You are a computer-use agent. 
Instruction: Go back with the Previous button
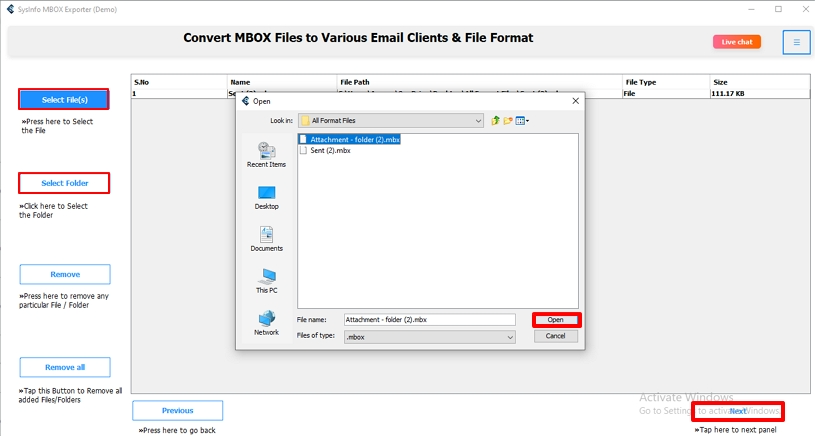point(177,411)
